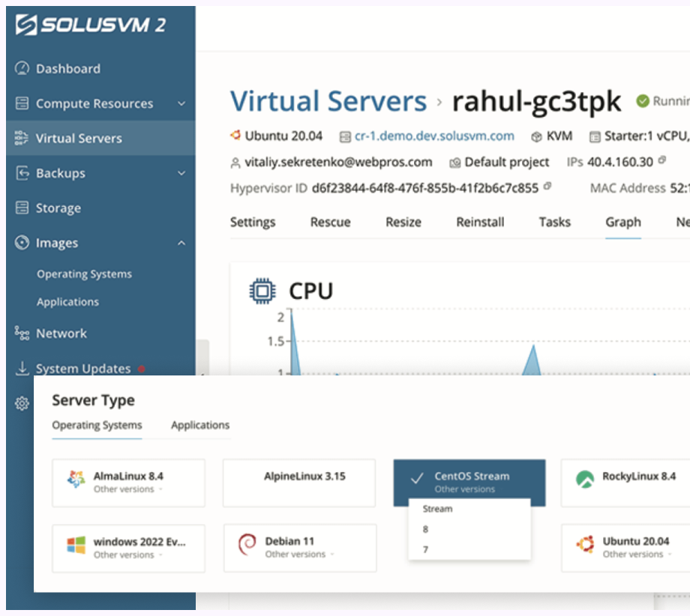Viewport: 690px width, 616px height.
Task: Click the Network nodes icon
Action: [22, 333]
